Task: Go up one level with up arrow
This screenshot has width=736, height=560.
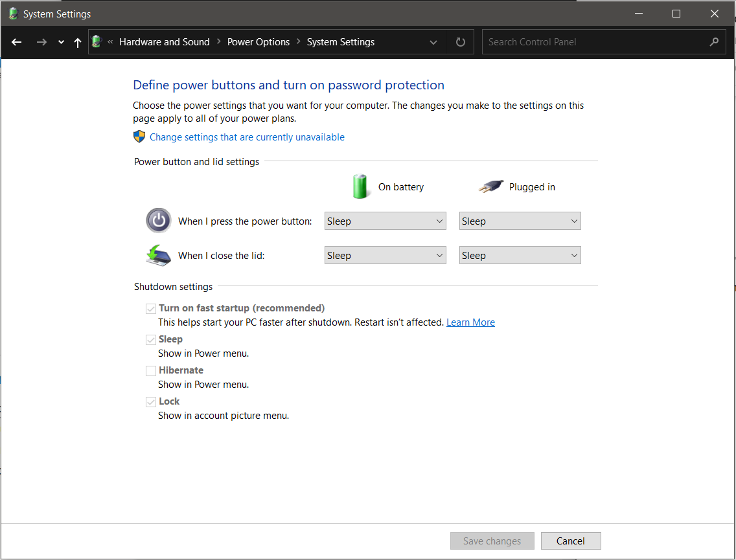Action: point(78,43)
